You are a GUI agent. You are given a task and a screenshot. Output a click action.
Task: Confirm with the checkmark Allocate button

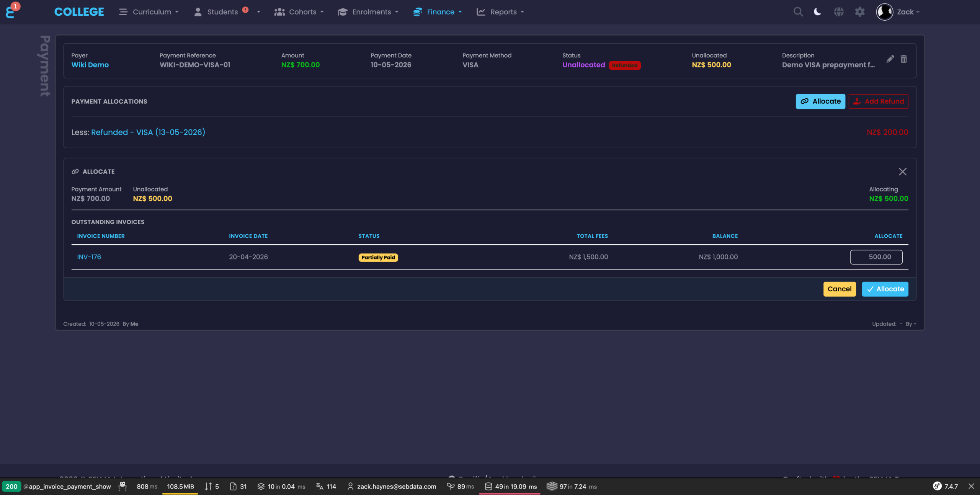[x=885, y=289]
